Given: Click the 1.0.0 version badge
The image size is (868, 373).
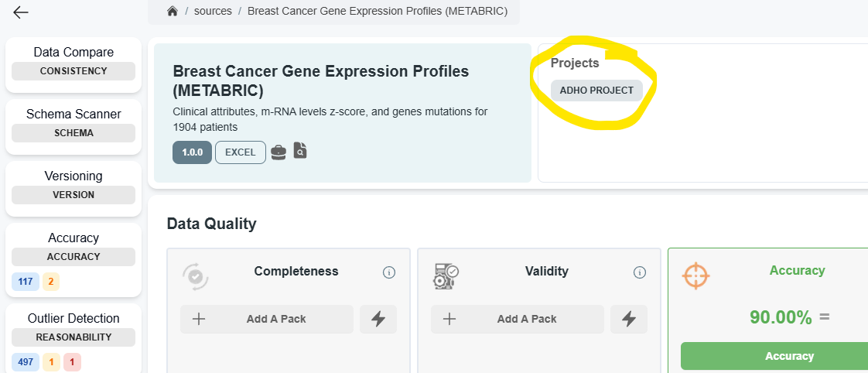Looking at the screenshot, I should point(192,152).
